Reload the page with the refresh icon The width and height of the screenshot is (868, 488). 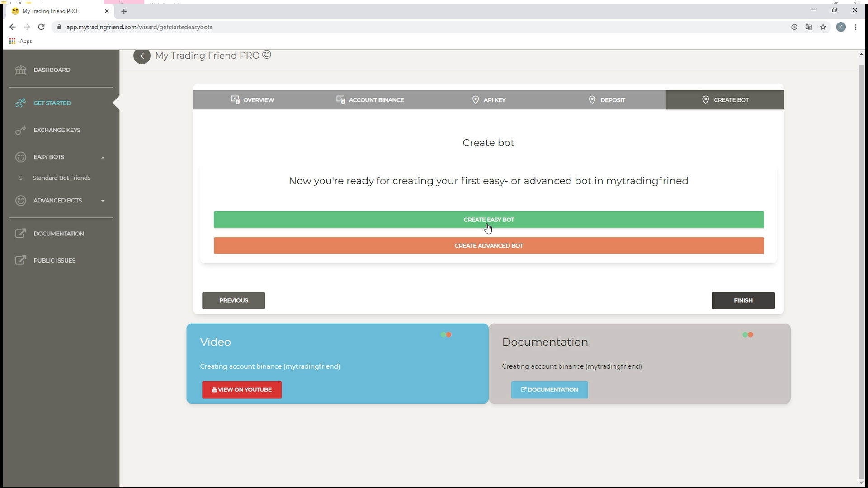click(41, 27)
